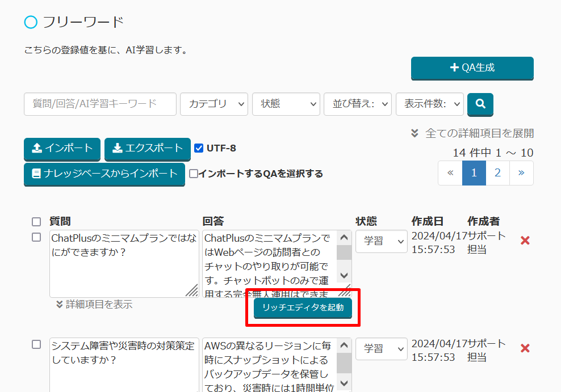This screenshot has width=561, height=392.
Task: Open the 状態 filter dropdown
Action: [286, 104]
